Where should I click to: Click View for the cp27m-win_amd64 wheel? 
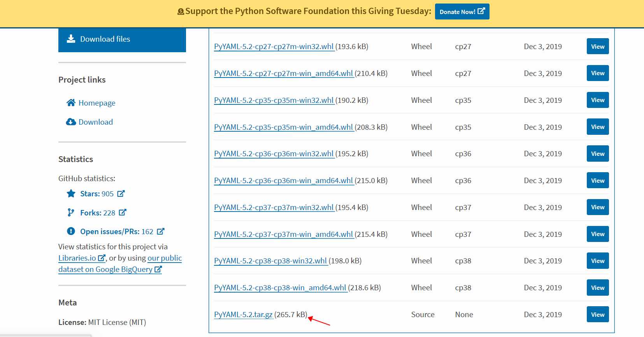[x=598, y=73]
